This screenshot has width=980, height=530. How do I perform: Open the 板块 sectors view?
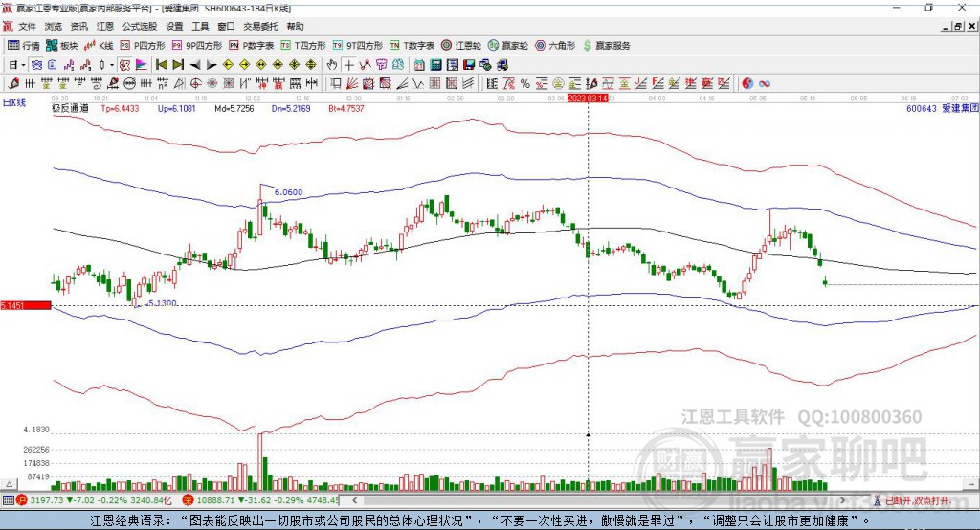[61, 46]
